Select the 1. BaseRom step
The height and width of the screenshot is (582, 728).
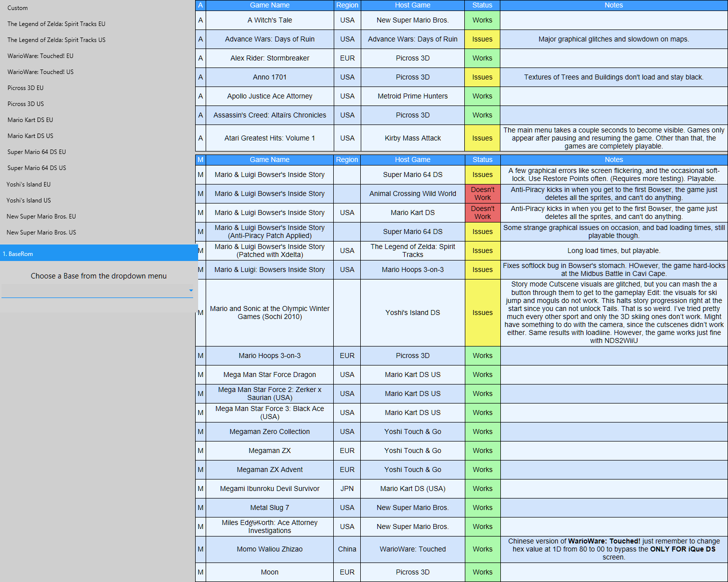tap(99, 253)
